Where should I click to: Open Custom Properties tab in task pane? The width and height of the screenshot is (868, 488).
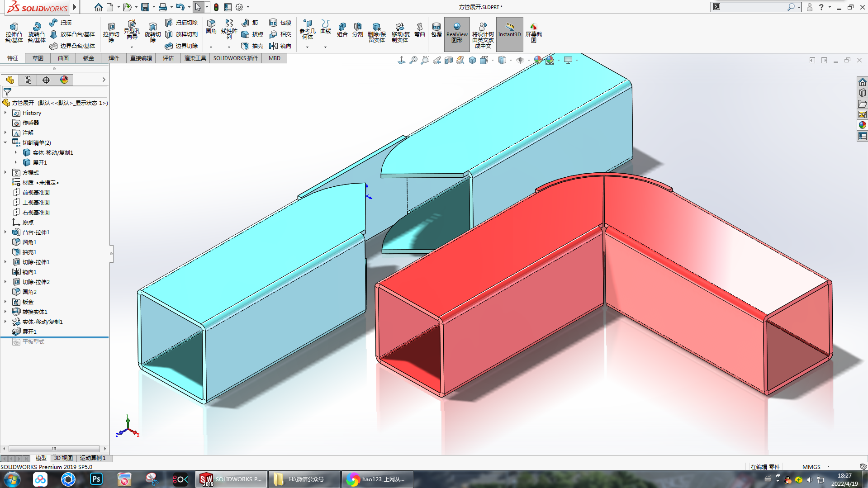pyautogui.click(x=862, y=136)
